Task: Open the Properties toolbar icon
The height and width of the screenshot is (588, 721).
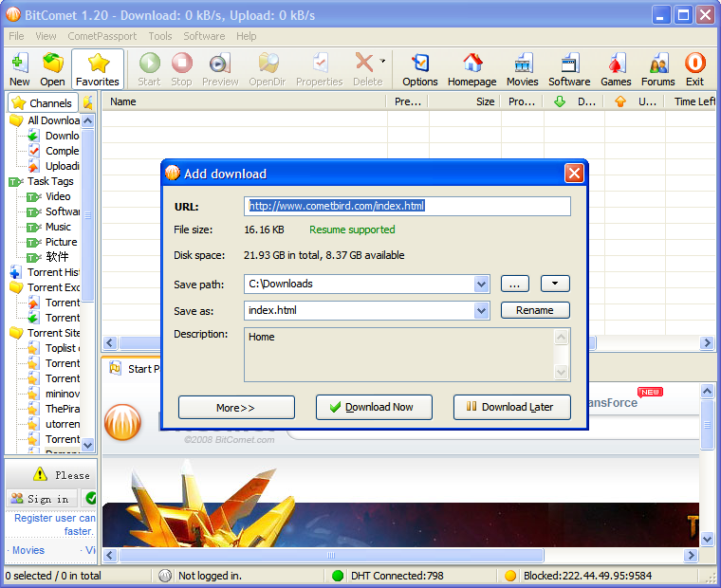Action: [320, 69]
